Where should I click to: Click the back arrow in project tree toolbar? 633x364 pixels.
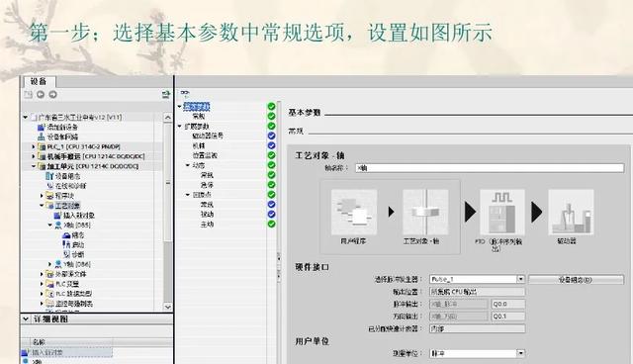(x=41, y=94)
